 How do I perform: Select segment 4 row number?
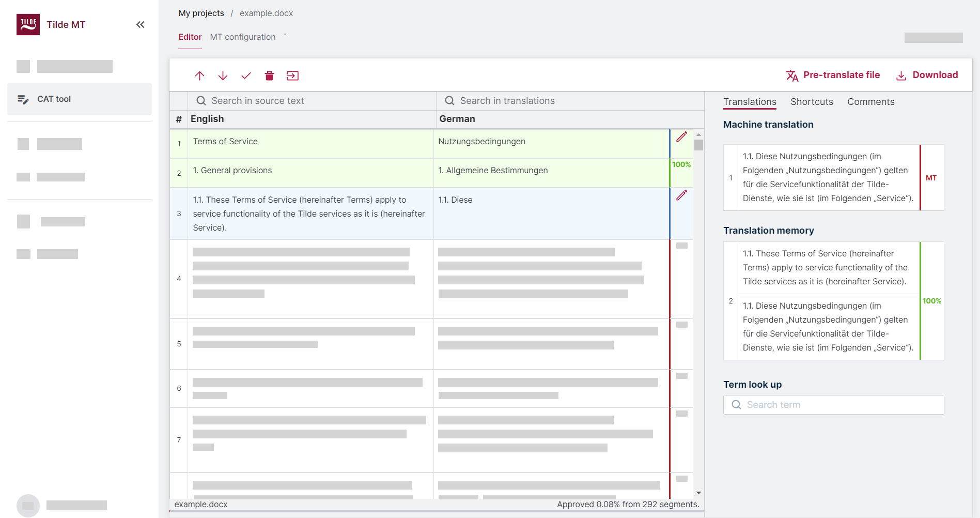(179, 279)
